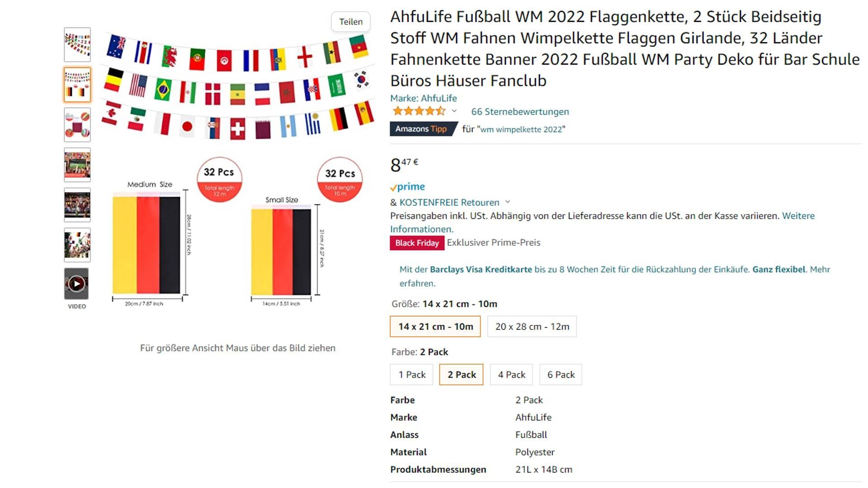Image resolution: width=868 pixels, height=488 pixels.
Task: Click the Teilen button
Action: click(351, 21)
